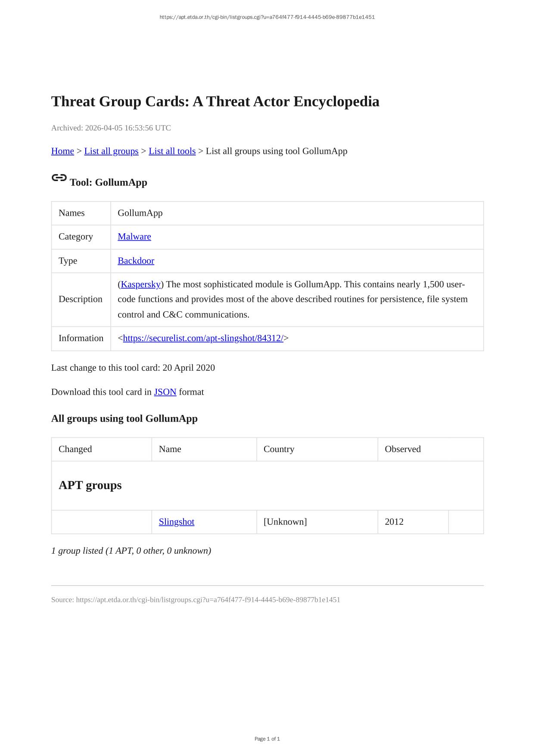Click the [Unknown] country cell
Viewport: 535px width, 756px height.
coord(285,522)
